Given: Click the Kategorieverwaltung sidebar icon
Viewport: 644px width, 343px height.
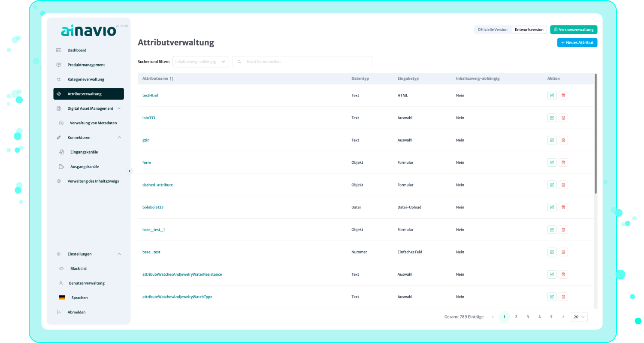Looking at the screenshot, I should point(59,79).
